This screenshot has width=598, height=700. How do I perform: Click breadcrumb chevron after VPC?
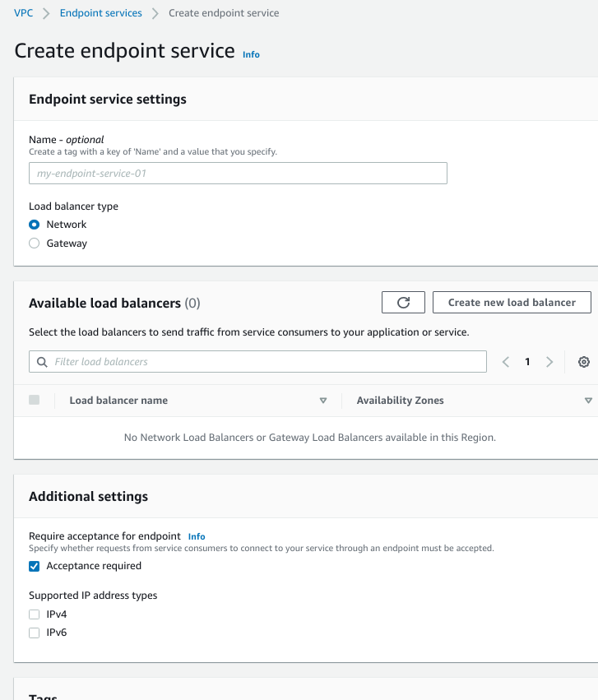(47, 13)
